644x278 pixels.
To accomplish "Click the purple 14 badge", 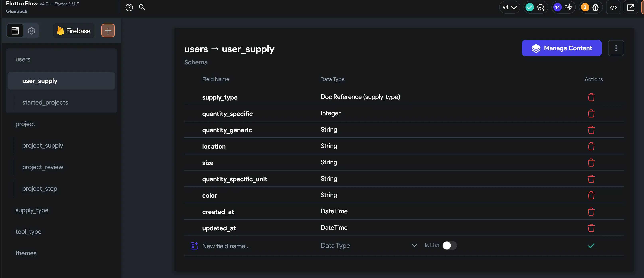I will [x=557, y=8].
